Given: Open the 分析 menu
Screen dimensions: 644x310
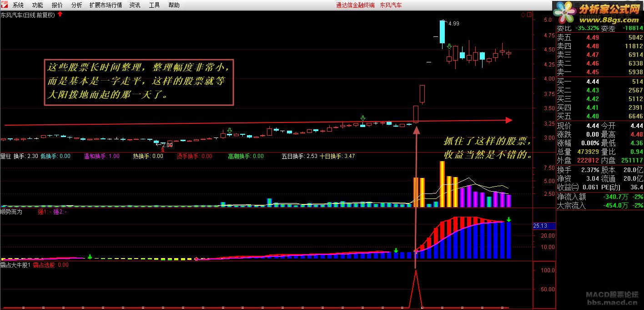Looking at the screenshot, I should click(77, 5).
